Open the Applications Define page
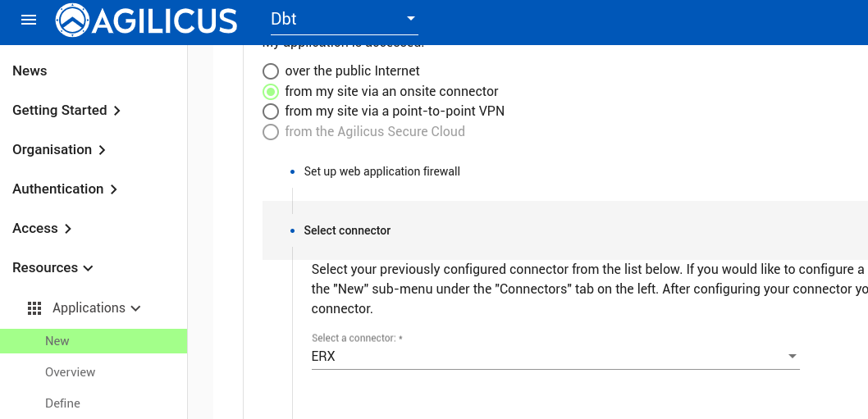 [x=63, y=403]
